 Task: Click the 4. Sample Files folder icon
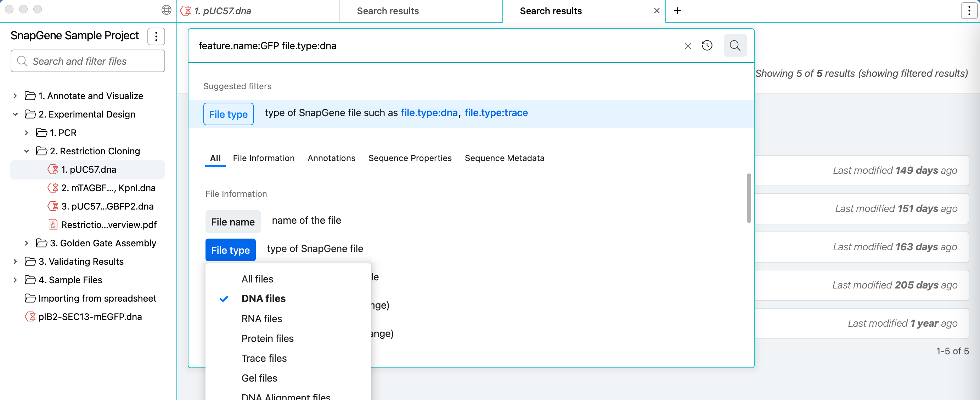pyautogui.click(x=30, y=280)
